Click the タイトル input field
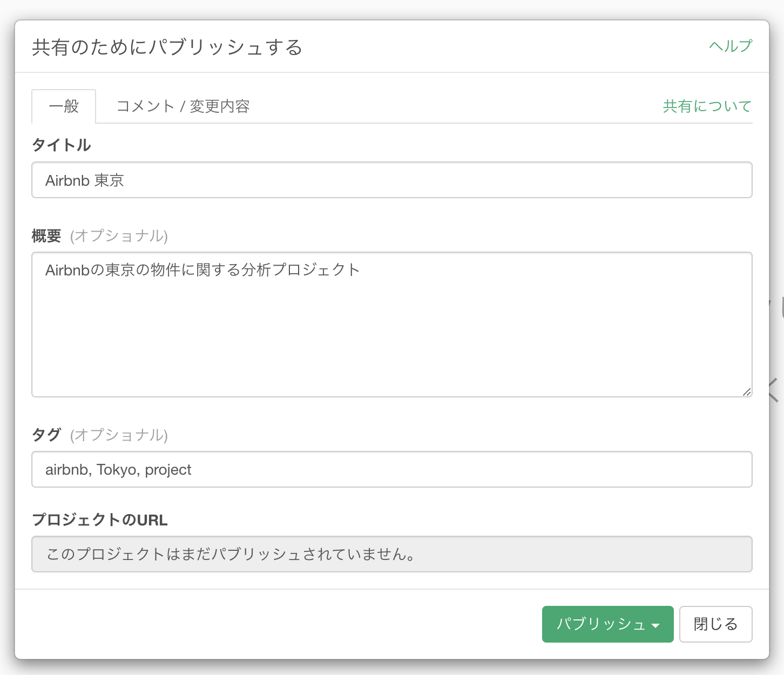Screen dimensions: 784x675 [392, 180]
